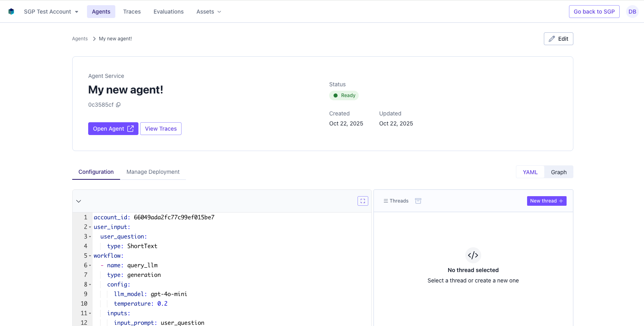The height and width of the screenshot is (326, 644).
Task: Open the Traces nav tab
Action: [x=132, y=12]
